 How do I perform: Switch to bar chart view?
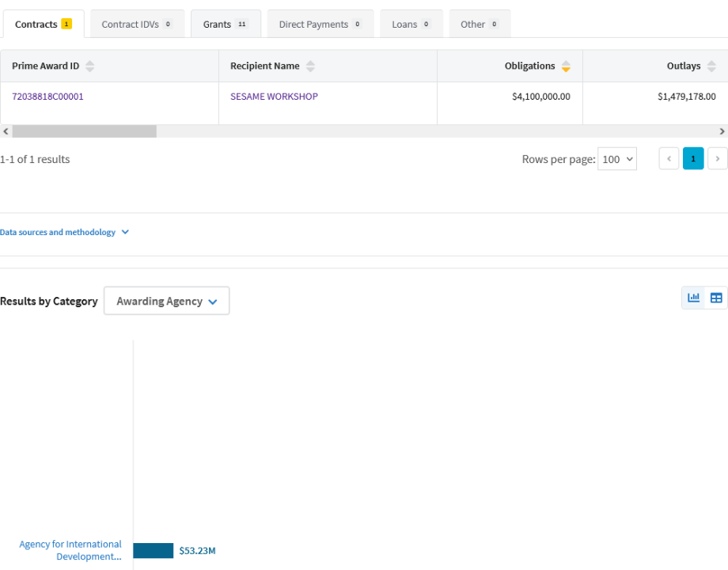click(694, 298)
